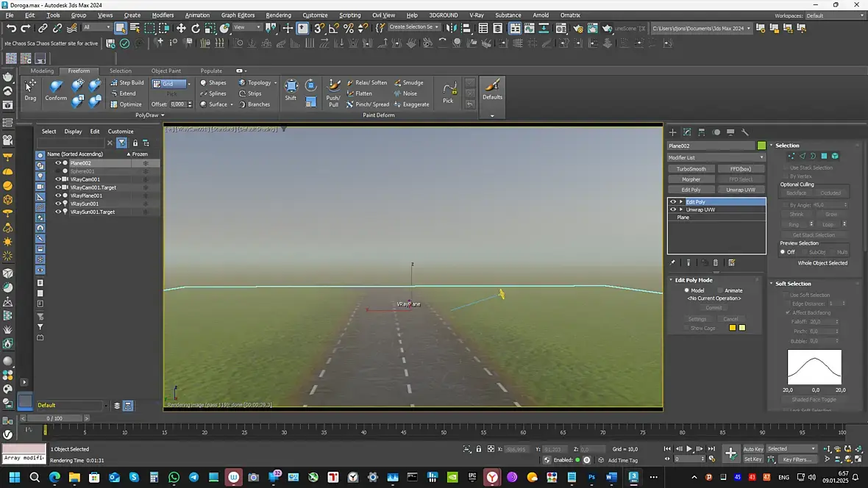Open the Utilities wrench panel

click(x=745, y=132)
